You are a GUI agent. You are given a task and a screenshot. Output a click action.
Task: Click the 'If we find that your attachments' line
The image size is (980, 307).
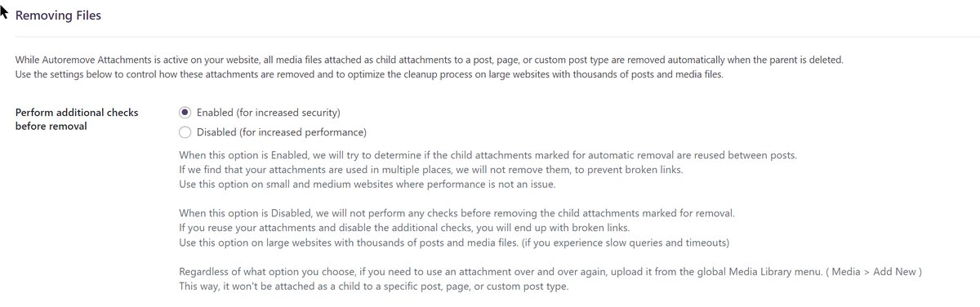[430, 170]
